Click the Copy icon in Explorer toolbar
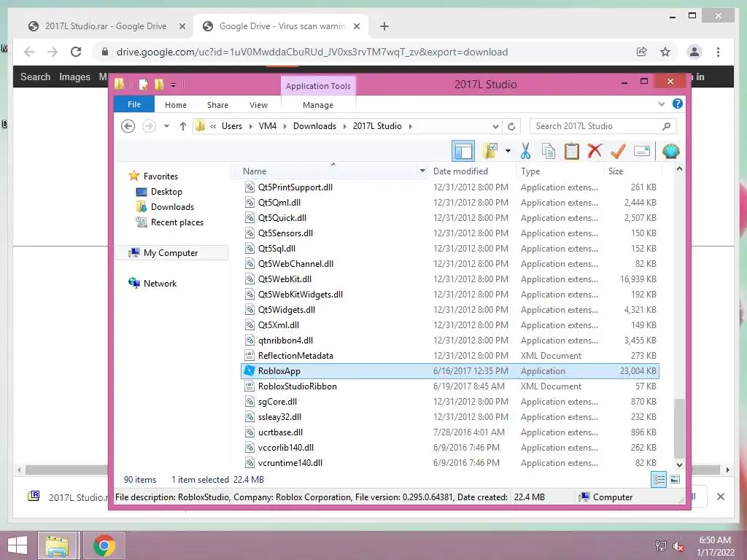This screenshot has height=560, width=747. pyautogui.click(x=549, y=151)
